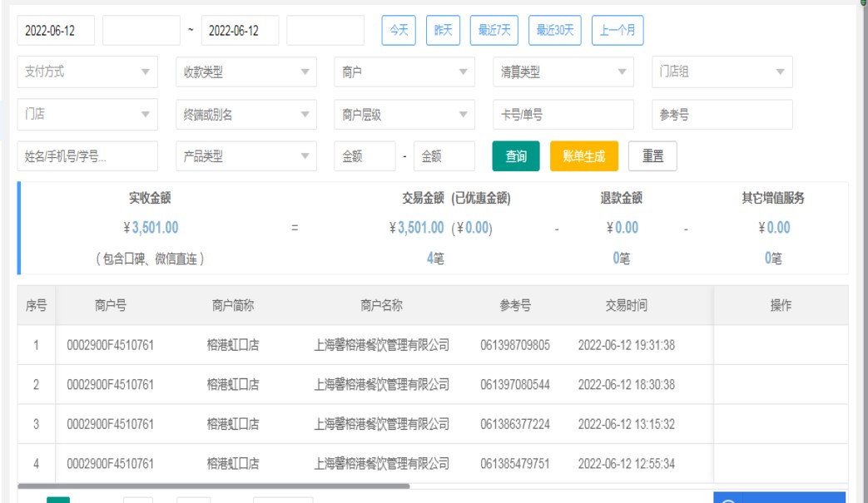The width and height of the screenshot is (868, 503).
Task: Expand the 终端或别名 dropdown
Action: [x=246, y=116]
